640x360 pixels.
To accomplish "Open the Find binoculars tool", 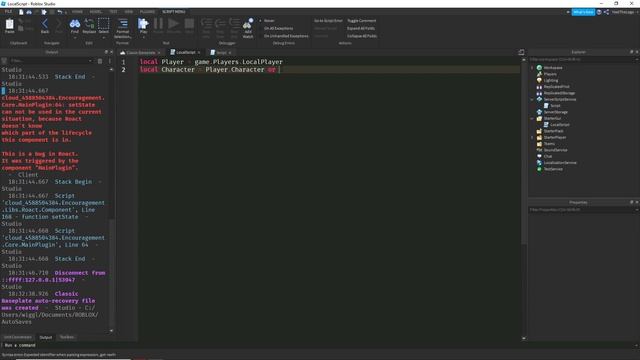I will click(75, 25).
